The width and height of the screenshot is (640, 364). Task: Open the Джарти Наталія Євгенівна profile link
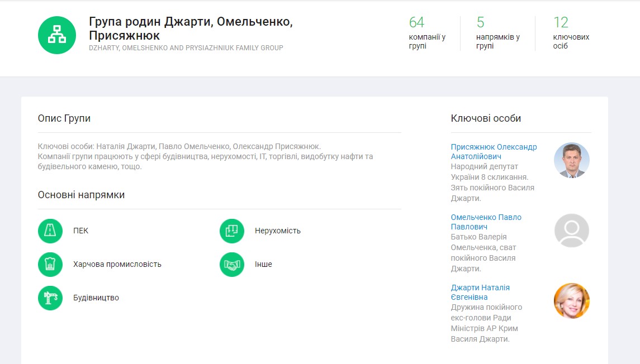pyautogui.click(x=480, y=292)
